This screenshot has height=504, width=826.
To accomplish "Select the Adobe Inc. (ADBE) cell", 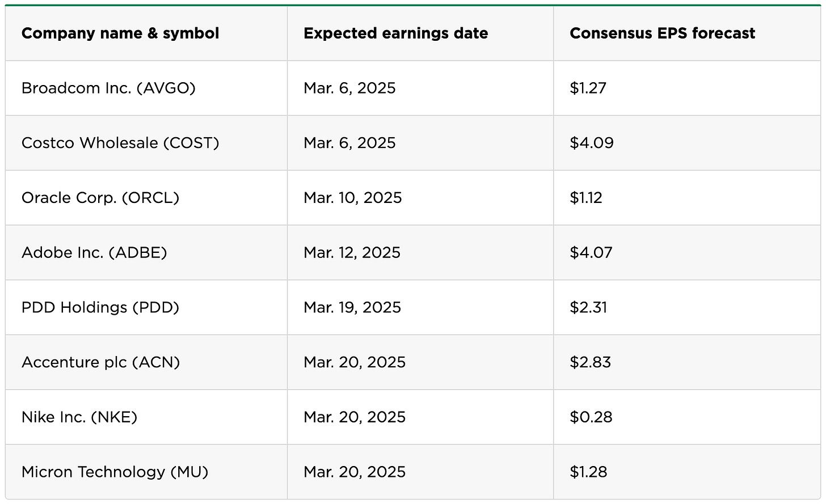I will [x=94, y=253].
